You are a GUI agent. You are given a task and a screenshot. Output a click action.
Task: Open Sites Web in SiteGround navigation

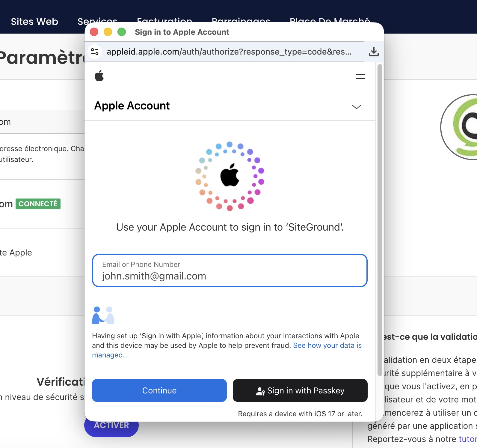[x=34, y=22]
